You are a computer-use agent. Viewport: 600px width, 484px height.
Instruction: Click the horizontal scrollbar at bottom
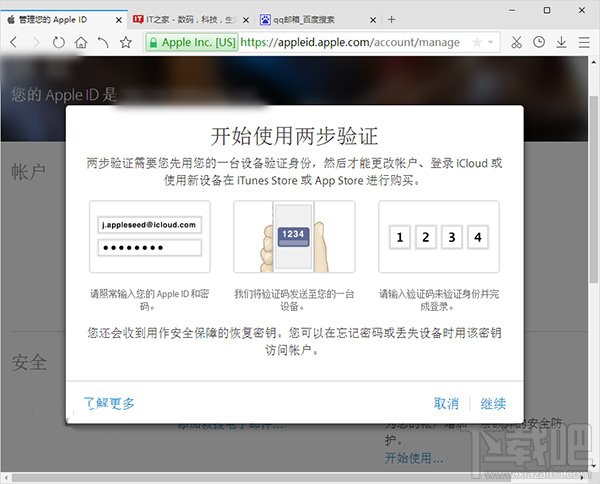260,477
